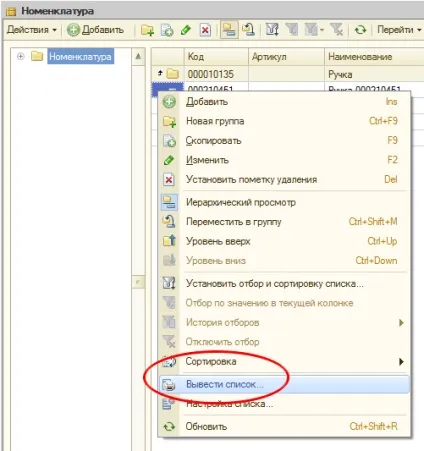Choose Добавить in the context menu
Screen dimensions: 424x451
click(x=284, y=101)
